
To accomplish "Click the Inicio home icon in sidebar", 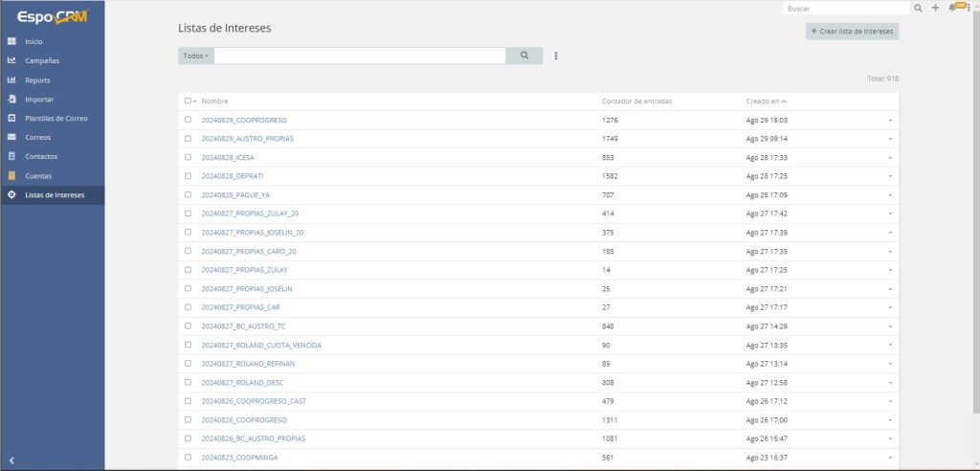I will click(11, 42).
